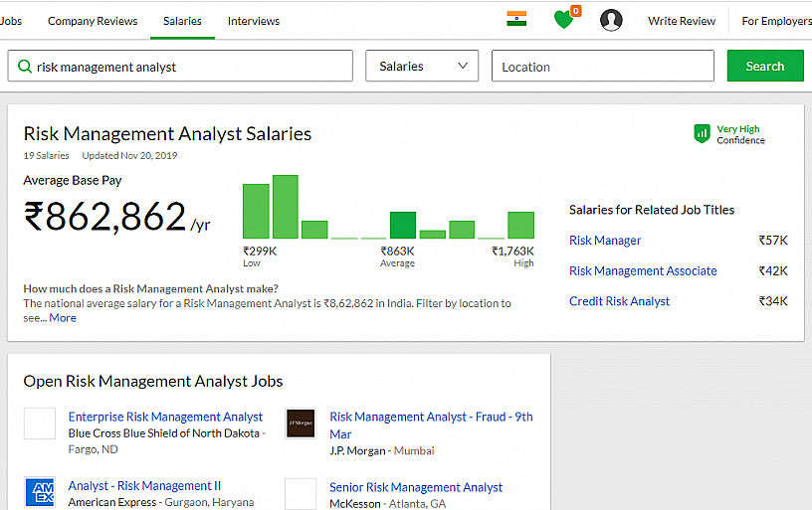
Task: Open the Credit Risk Analyst salary link
Action: click(619, 301)
